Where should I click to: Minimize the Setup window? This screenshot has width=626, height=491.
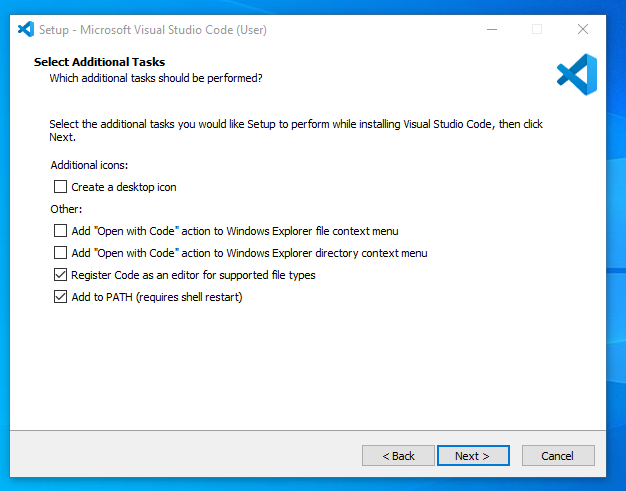coord(492,29)
